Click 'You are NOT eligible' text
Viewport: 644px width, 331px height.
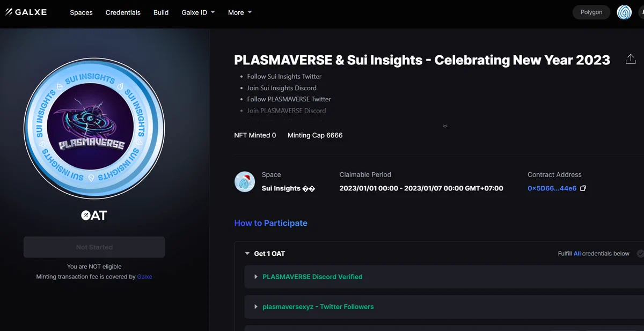tap(94, 267)
